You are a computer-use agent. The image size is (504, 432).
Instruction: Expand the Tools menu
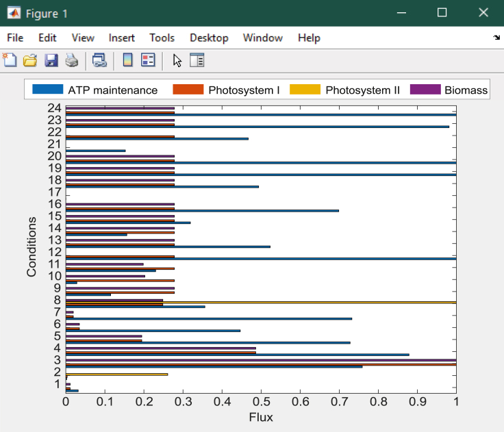tap(162, 38)
